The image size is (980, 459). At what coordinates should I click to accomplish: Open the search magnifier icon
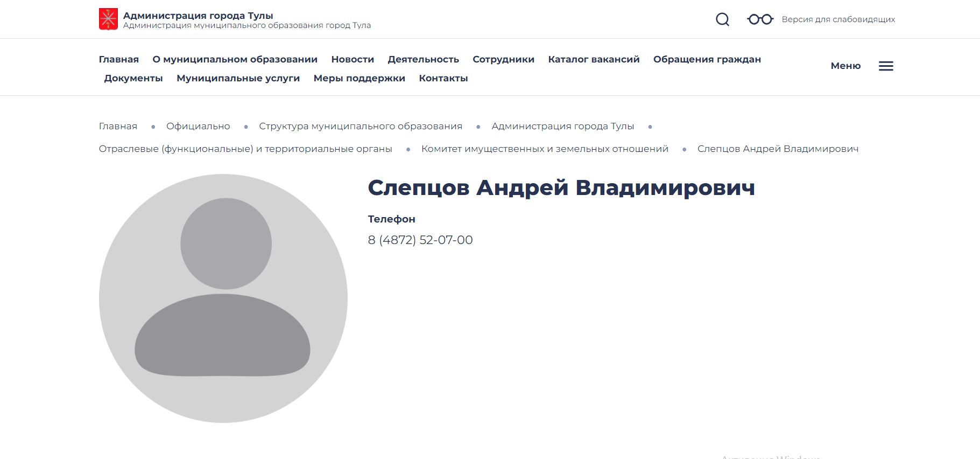pyautogui.click(x=722, y=19)
